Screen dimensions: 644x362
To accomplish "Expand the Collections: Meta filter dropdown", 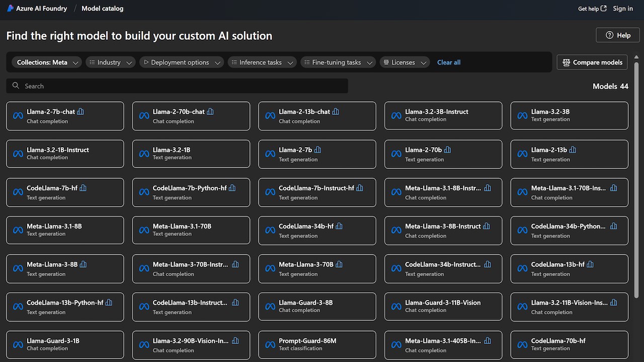I will 48,62.
